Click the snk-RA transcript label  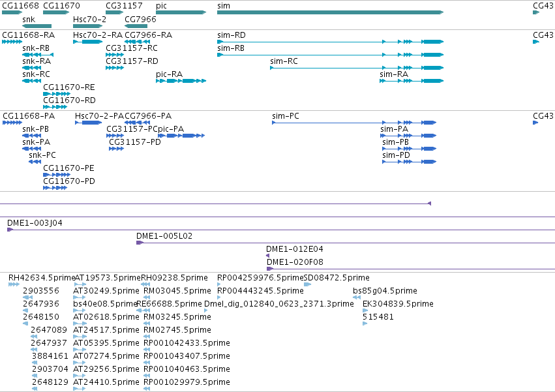(37, 61)
